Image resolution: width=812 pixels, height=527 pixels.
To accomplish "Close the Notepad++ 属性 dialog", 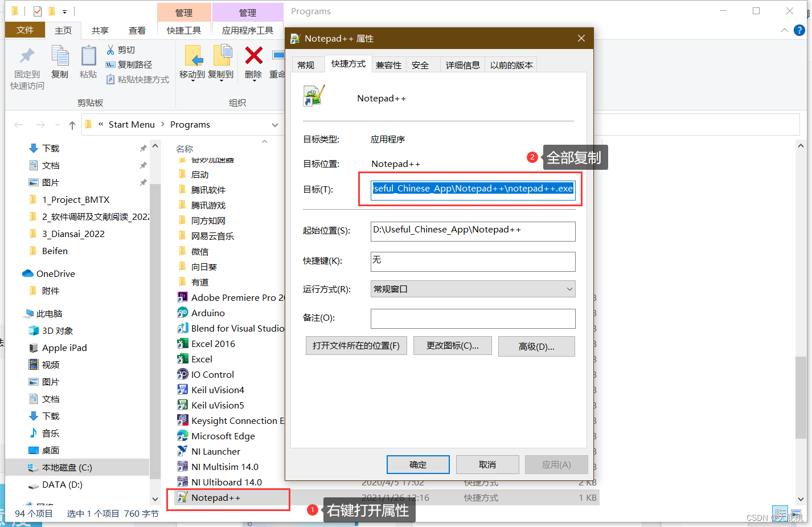I will [581, 38].
